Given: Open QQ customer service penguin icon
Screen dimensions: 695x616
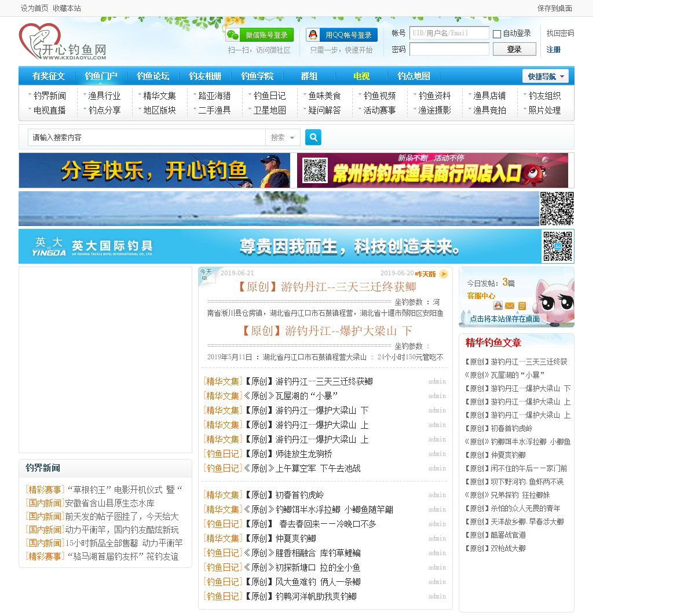Looking at the screenshot, I should 498,305.
